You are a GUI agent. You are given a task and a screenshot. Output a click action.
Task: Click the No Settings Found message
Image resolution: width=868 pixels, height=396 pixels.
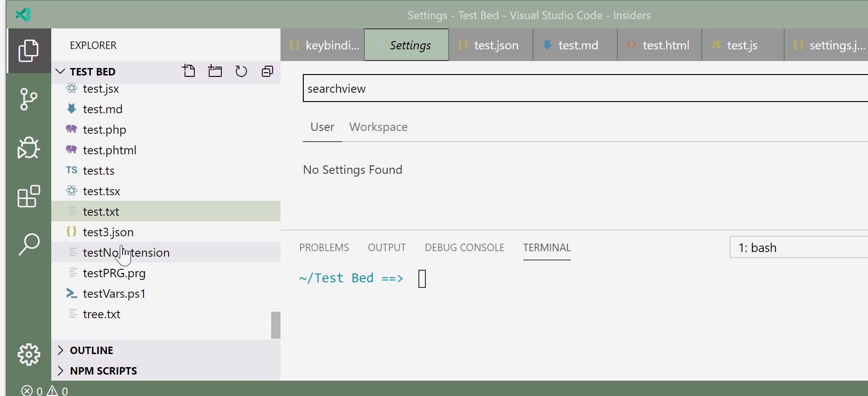[353, 170]
